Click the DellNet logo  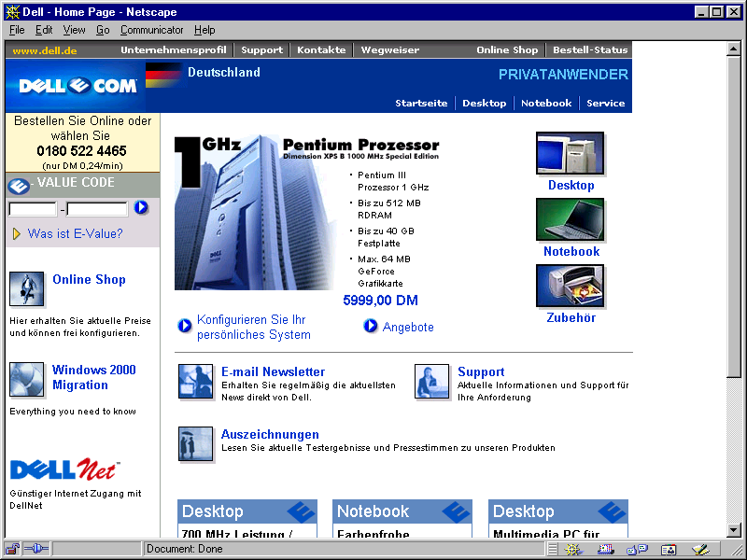point(64,469)
